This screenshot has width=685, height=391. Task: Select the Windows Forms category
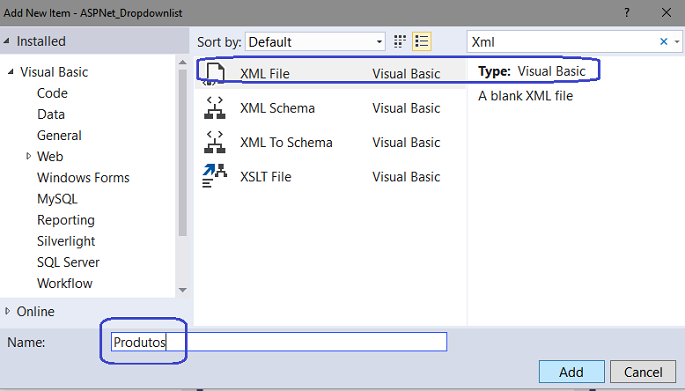pos(83,177)
